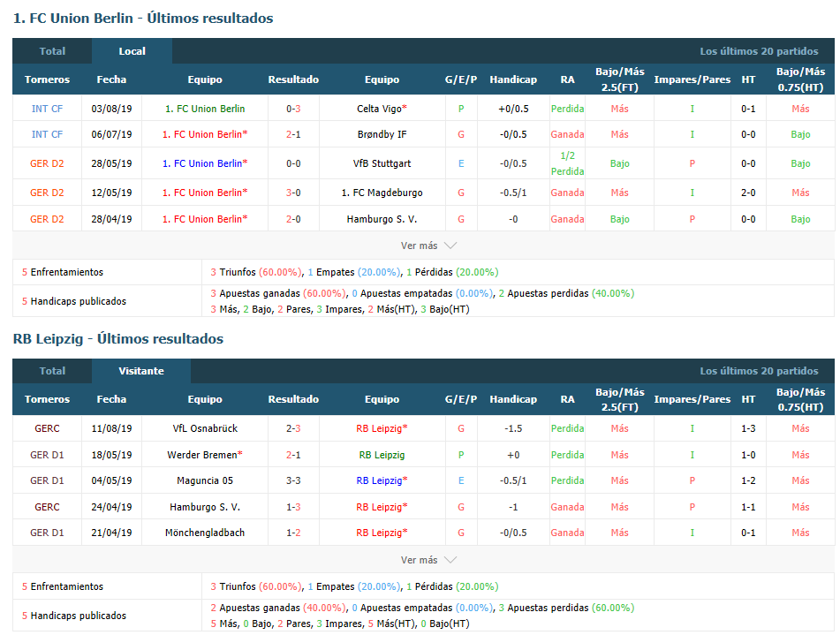Click Hamburgo S. V. in 24/04/19 row
840x635 pixels.
click(205, 507)
